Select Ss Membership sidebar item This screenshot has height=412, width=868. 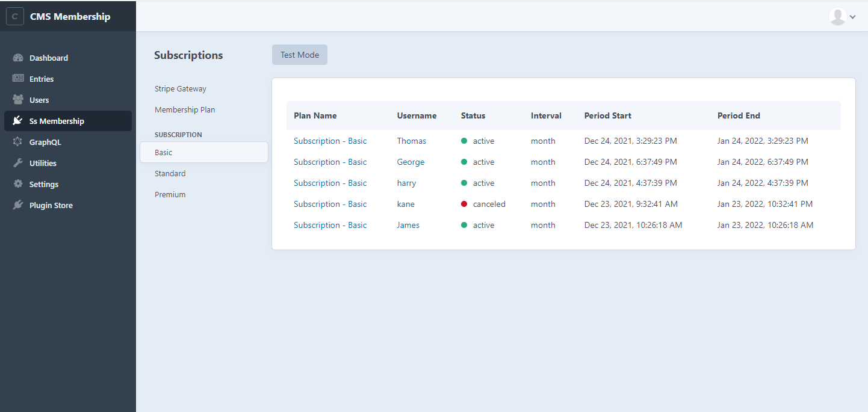tap(68, 121)
